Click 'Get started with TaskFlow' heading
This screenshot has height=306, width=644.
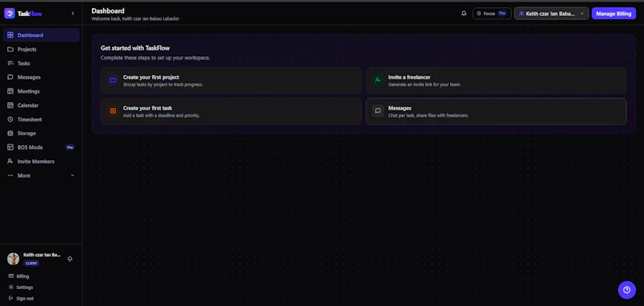(135, 48)
